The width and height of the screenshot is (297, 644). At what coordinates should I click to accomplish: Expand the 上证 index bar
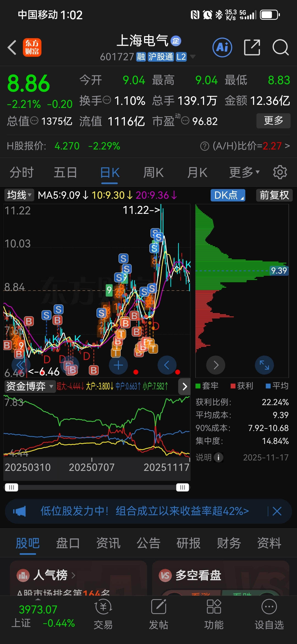38,599
